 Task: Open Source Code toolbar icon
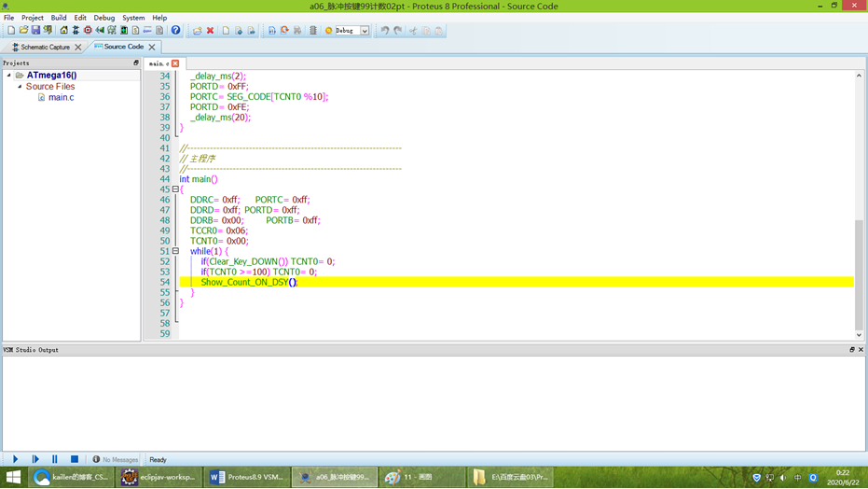(148, 31)
